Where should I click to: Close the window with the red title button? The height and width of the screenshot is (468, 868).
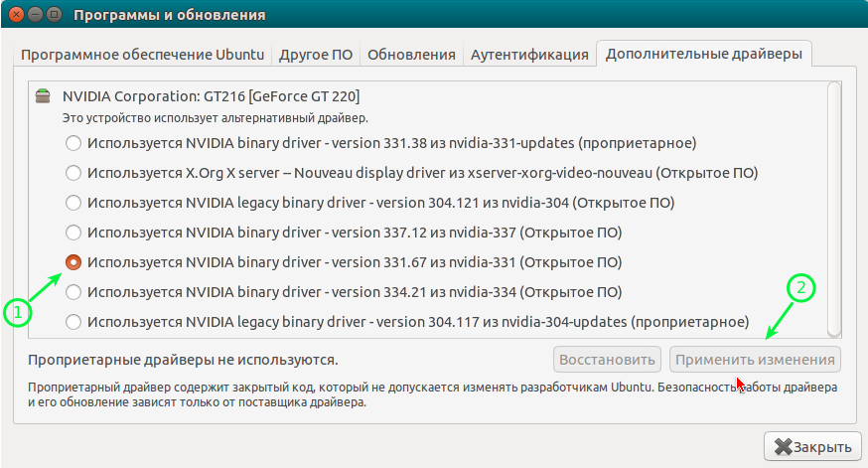click(16, 14)
